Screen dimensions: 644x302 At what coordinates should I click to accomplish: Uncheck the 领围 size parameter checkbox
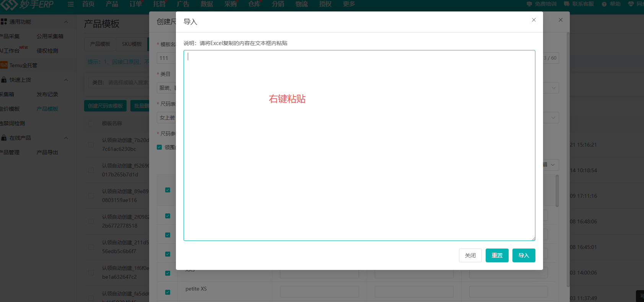point(159,147)
